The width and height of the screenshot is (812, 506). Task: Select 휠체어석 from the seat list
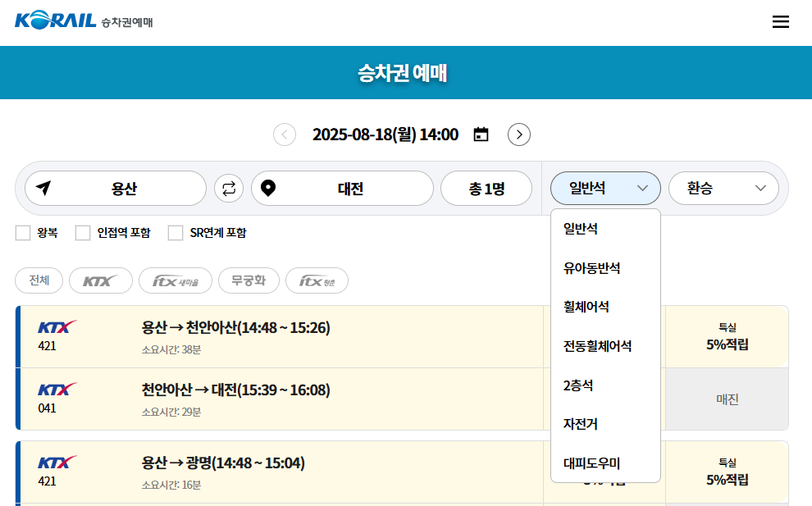pyautogui.click(x=605, y=307)
